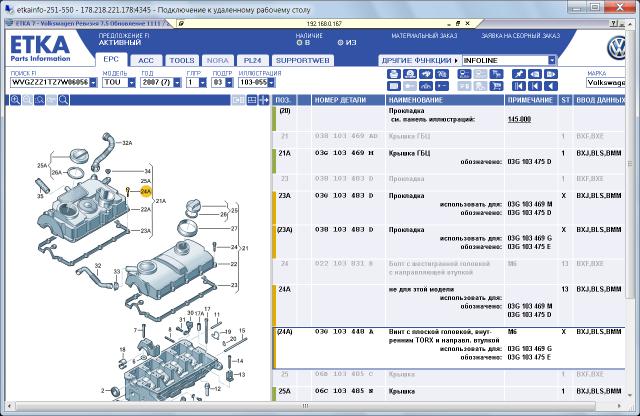Screen dimensions: 640x416
Task: Toggle the table layout view icon
Action: [x=252, y=100]
